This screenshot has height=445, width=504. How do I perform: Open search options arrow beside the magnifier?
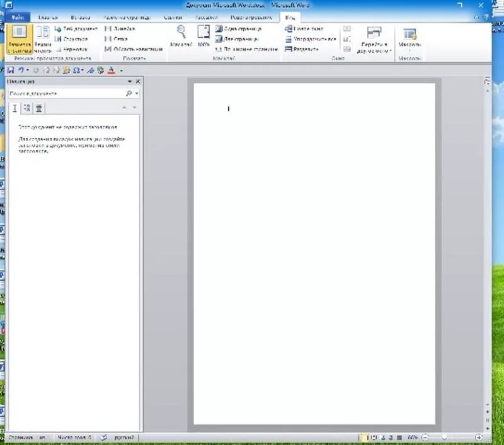[137, 93]
